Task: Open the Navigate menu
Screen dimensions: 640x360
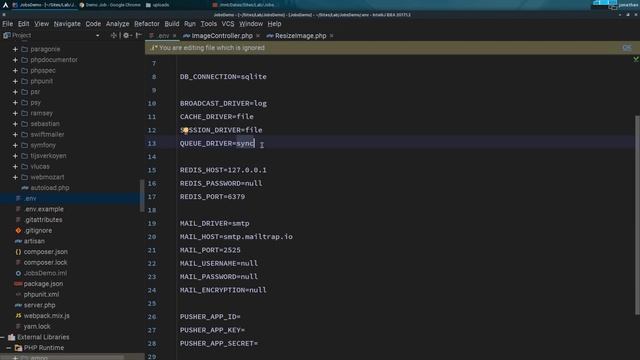Action: [67, 24]
